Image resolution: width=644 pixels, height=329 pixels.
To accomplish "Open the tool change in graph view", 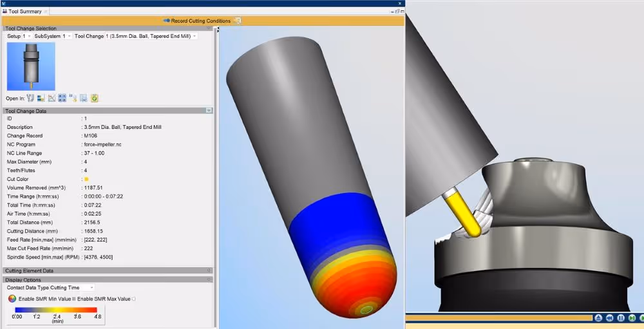I will click(x=52, y=98).
